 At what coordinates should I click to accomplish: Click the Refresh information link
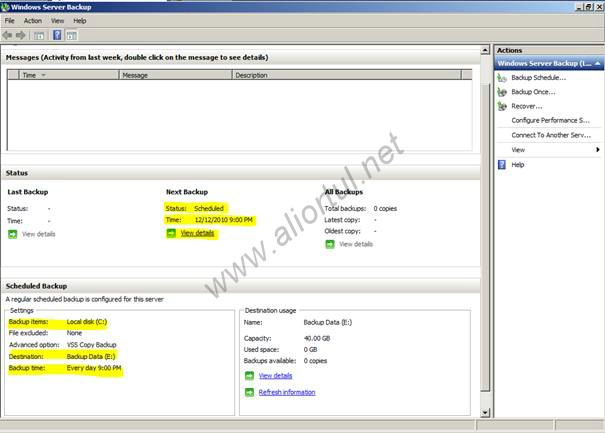[x=287, y=392]
